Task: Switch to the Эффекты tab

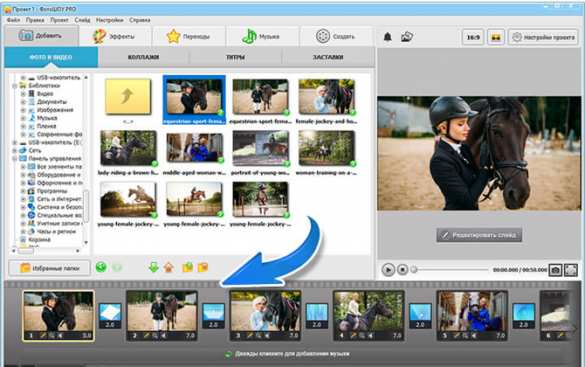Action: click(114, 37)
